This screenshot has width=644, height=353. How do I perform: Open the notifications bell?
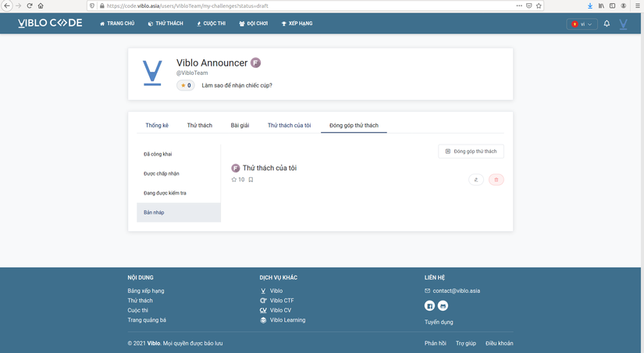click(607, 23)
